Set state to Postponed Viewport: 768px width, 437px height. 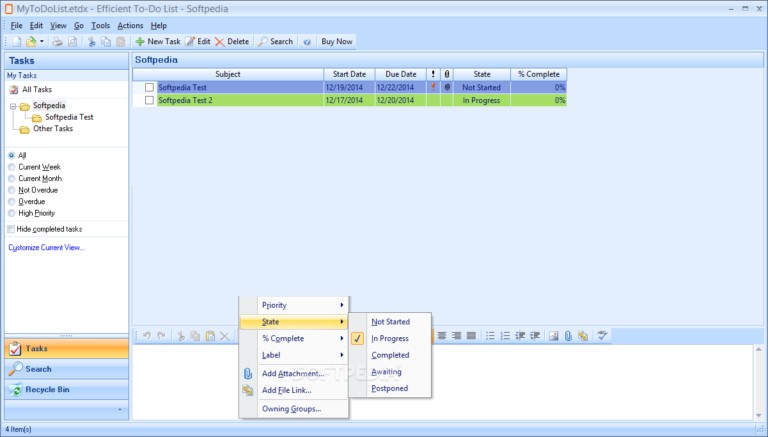click(x=389, y=388)
